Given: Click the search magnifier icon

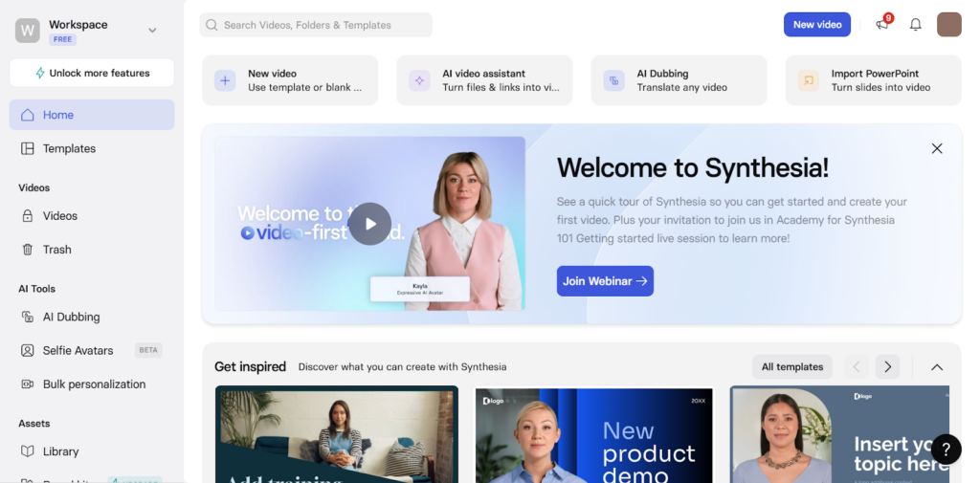Looking at the screenshot, I should (212, 25).
